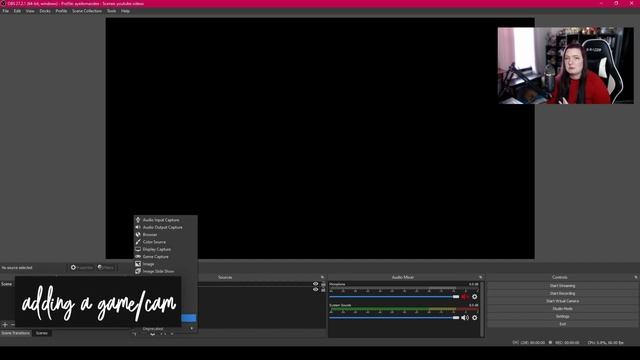Open the Edit menu

(x=17, y=11)
